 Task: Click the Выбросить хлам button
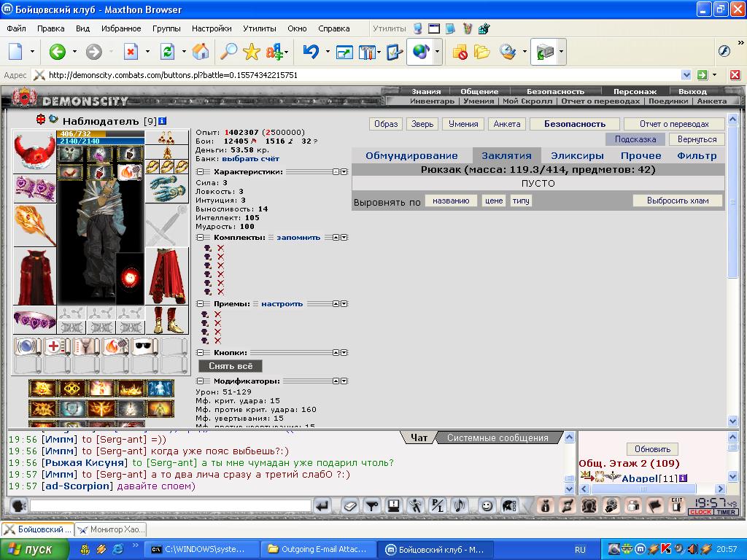coord(678,201)
